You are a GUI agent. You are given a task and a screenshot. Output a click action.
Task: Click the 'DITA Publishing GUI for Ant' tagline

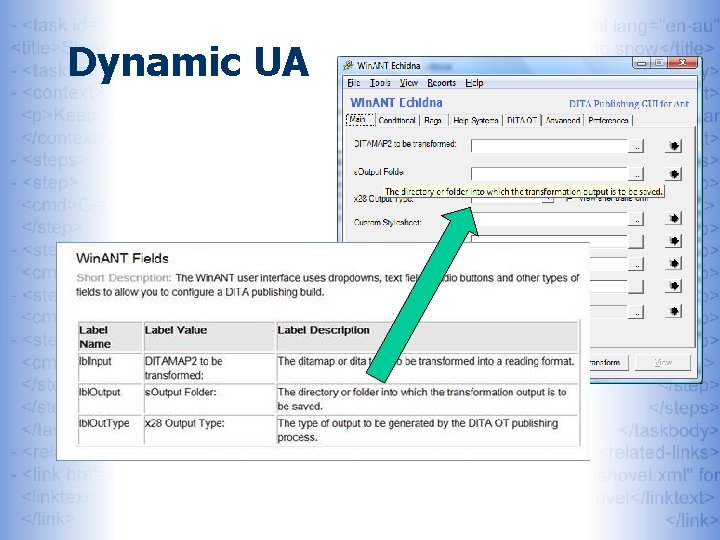(x=629, y=104)
